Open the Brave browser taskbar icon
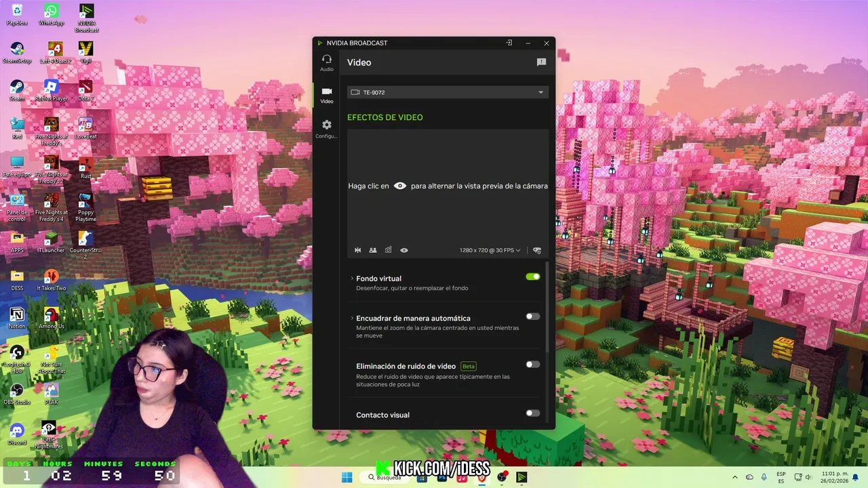Viewport: 868px width, 488px height. [x=482, y=477]
